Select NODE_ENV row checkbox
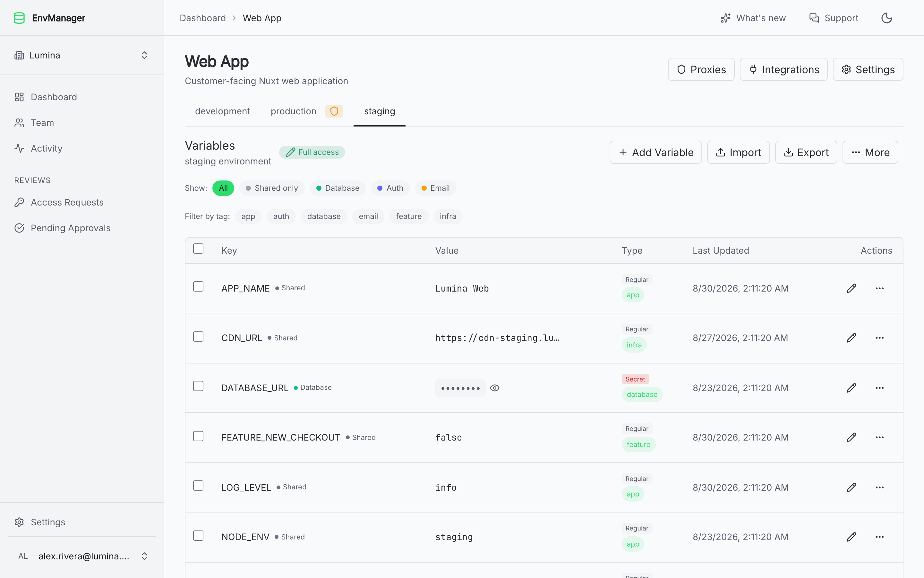This screenshot has width=924, height=578. 198,536
